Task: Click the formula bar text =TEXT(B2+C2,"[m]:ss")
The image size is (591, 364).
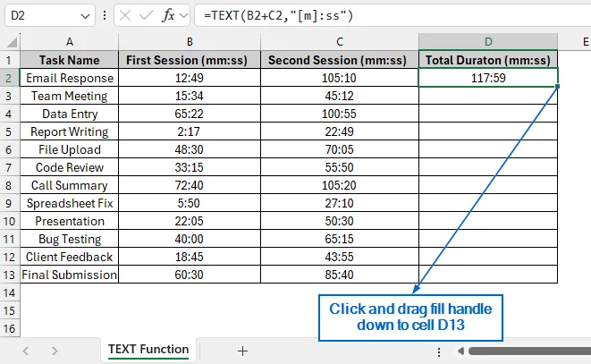Action: [x=278, y=15]
